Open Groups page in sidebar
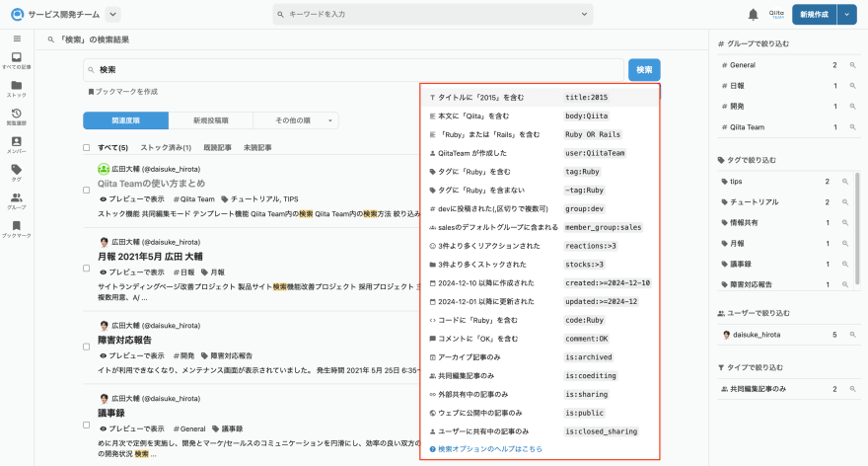868x466 pixels. coord(17,201)
